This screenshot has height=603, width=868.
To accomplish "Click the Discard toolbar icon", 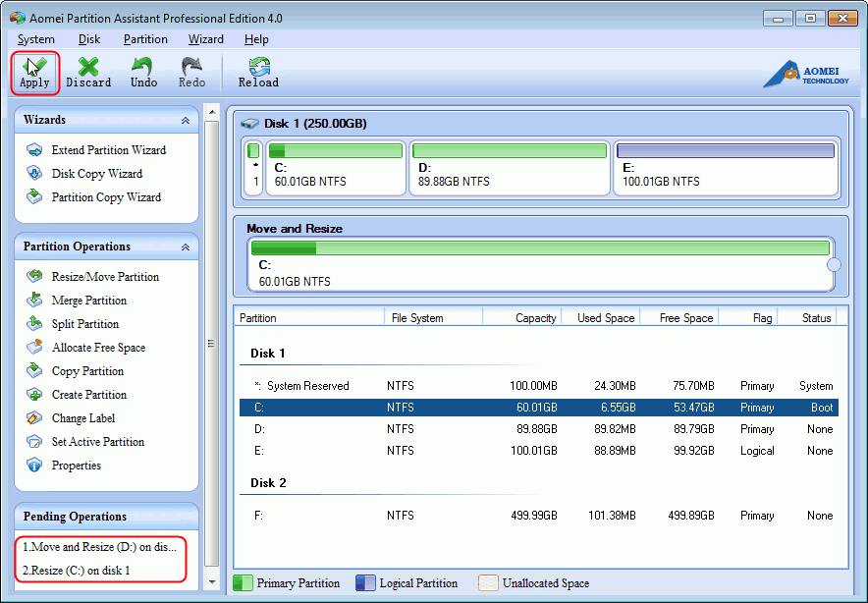I will pos(88,73).
